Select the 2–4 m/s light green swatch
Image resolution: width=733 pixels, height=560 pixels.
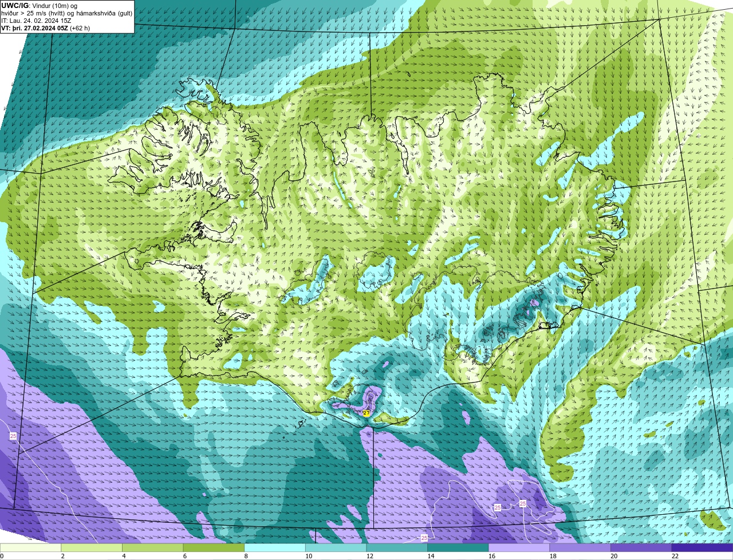coord(92,547)
